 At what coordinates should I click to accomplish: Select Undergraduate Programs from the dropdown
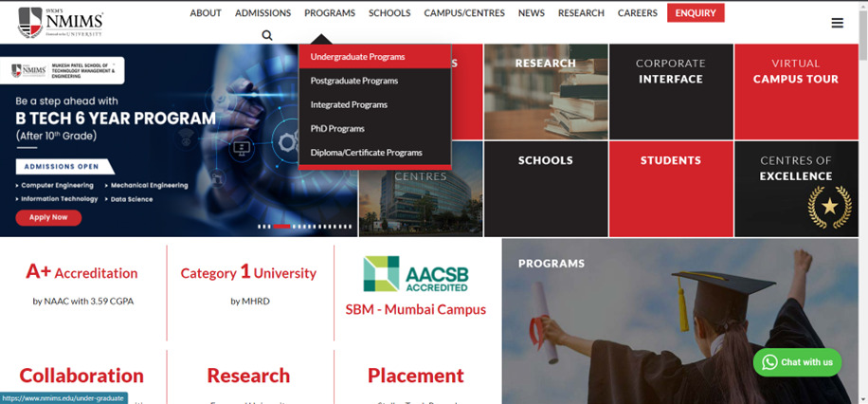pyautogui.click(x=357, y=57)
